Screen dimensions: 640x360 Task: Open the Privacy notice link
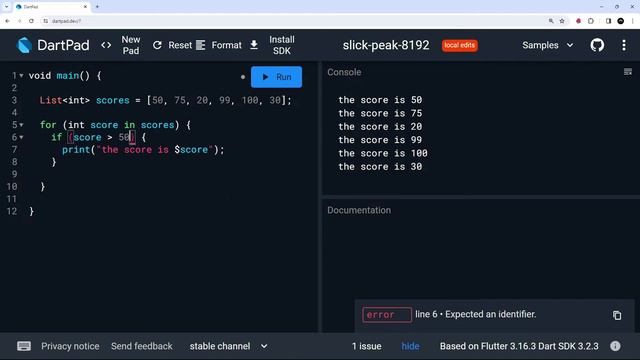click(70, 346)
